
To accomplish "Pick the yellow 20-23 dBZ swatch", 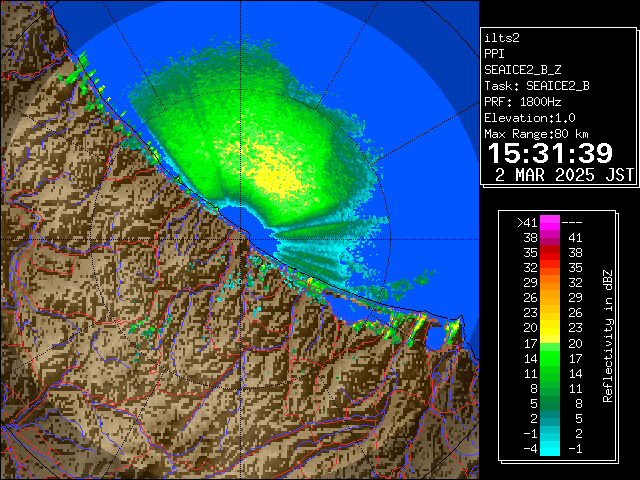I will point(550,328).
